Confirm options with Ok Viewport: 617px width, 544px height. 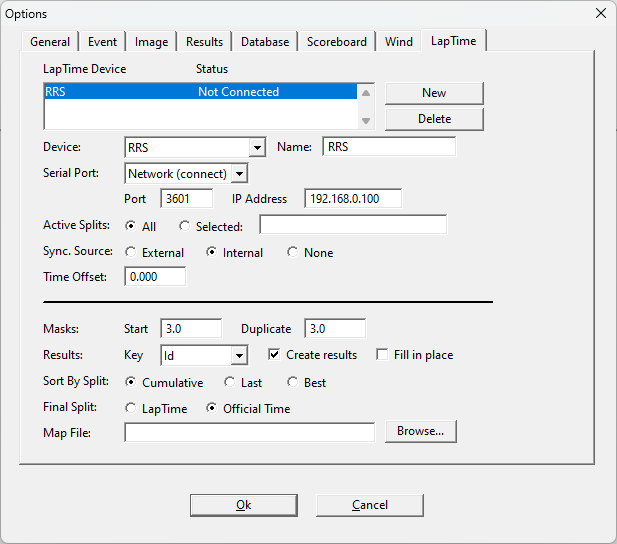(x=244, y=505)
